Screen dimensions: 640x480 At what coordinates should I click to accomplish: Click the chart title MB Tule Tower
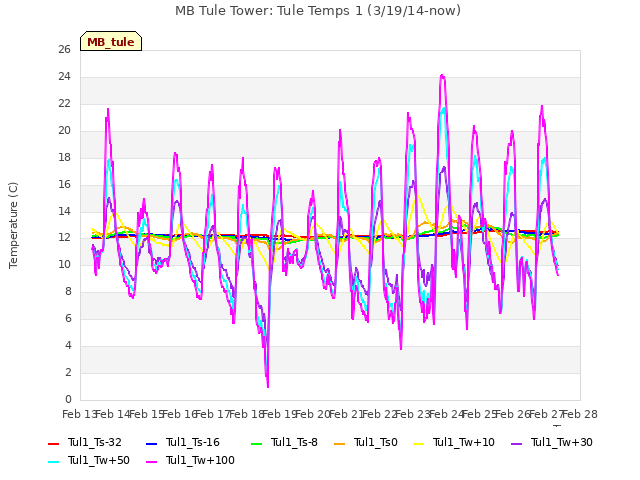(x=318, y=11)
